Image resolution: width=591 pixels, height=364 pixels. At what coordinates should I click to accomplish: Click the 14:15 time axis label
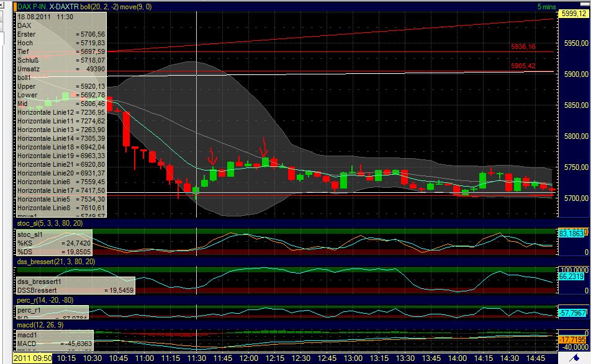pyautogui.click(x=483, y=358)
